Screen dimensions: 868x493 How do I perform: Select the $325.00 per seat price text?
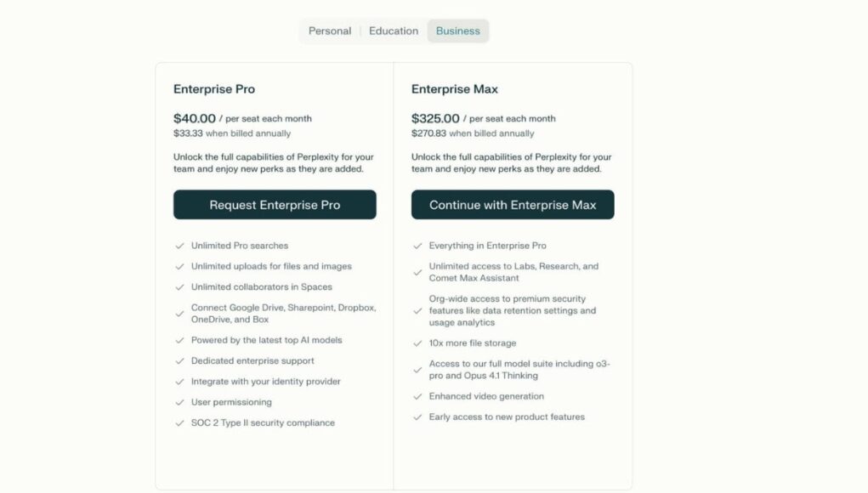434,118
